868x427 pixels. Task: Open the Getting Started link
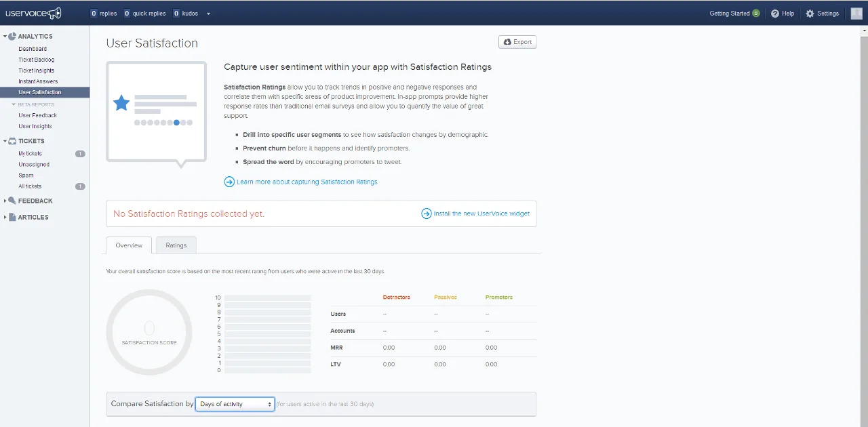pyautogui.click(x=730, y=14)
